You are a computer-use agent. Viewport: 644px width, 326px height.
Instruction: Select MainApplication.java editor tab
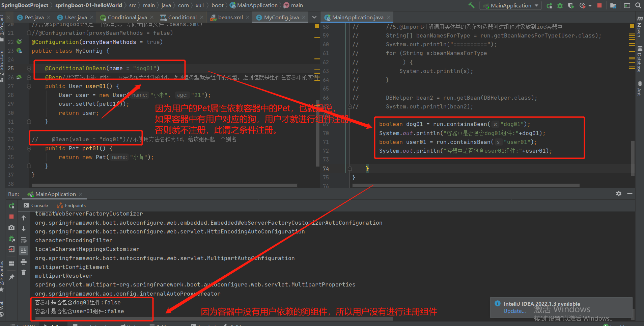[358, 17]
